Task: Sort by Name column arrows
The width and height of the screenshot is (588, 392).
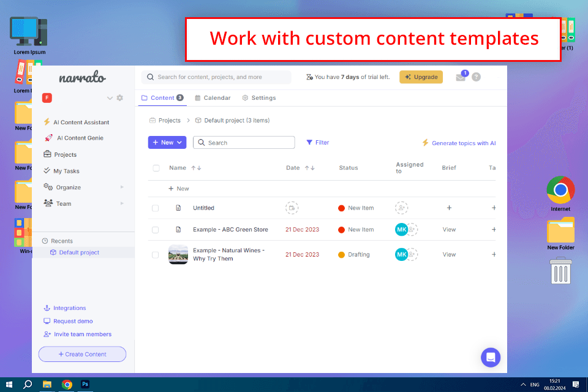Action: tap(196, 168)
